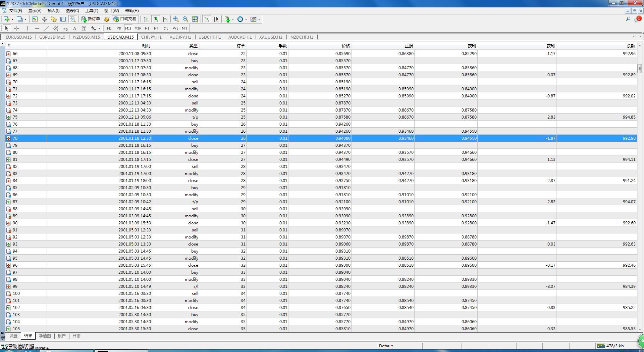
Task: Toggle the Strategy Tester magnifier icon
Action: click(x=73, y=19)
